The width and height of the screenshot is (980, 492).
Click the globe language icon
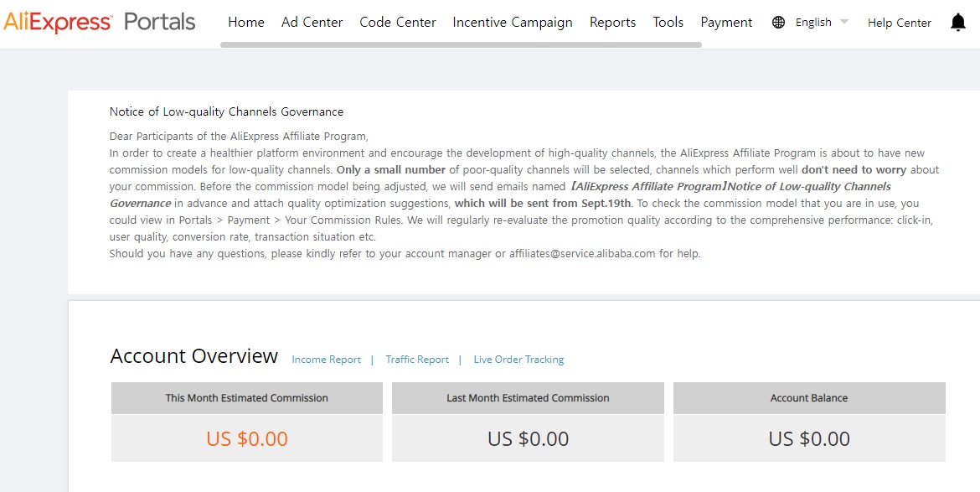(x=778, y=23)
